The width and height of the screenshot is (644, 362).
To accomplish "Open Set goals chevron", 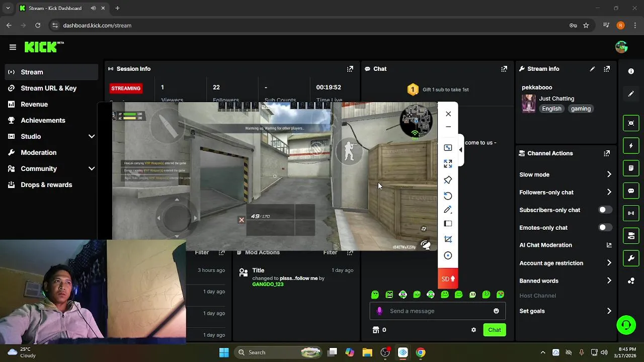I will [609, 311].
